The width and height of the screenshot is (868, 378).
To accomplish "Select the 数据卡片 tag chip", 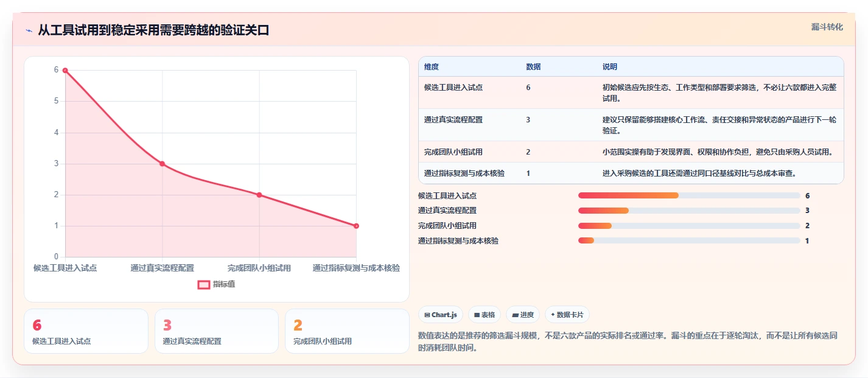I will point(567,315).
